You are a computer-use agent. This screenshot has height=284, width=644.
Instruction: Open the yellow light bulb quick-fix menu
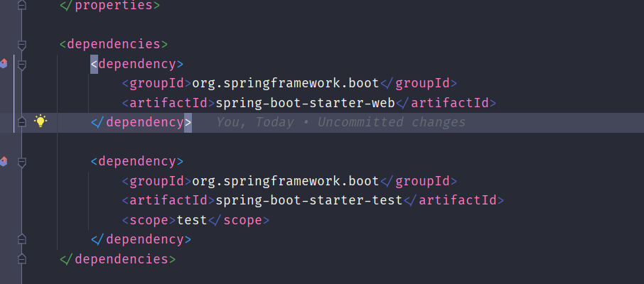41,121
